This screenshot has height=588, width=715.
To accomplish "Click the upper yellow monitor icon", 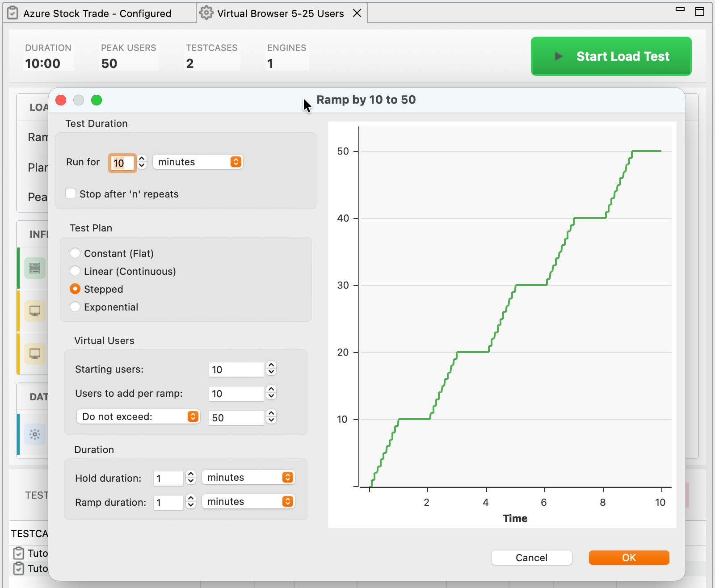I will pos(35,311).
